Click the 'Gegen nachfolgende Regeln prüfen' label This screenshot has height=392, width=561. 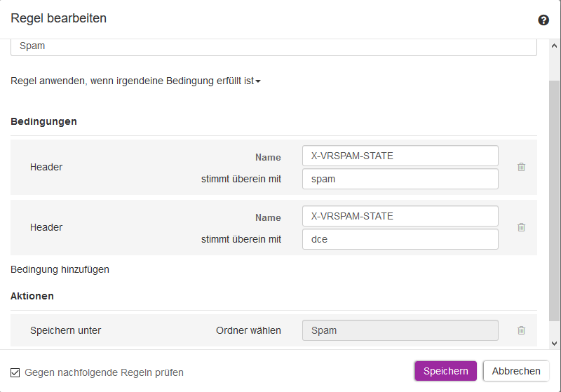coord(104,372)
